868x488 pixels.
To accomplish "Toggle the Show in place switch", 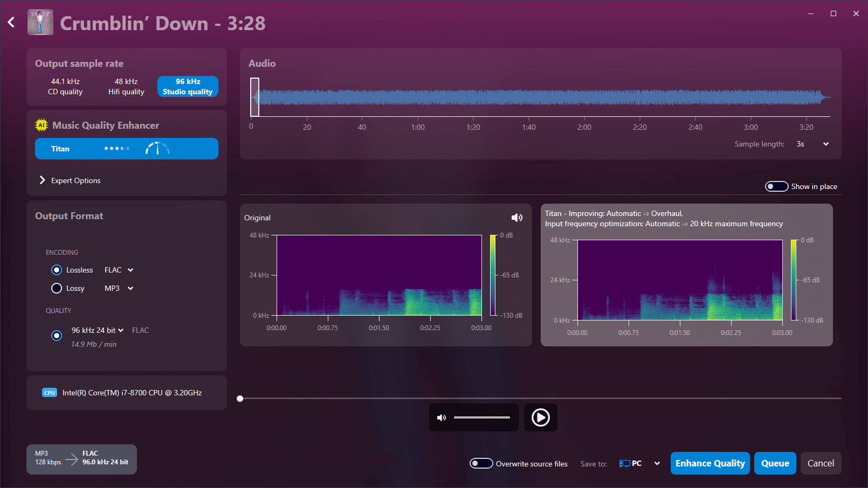I will point(776,186).
